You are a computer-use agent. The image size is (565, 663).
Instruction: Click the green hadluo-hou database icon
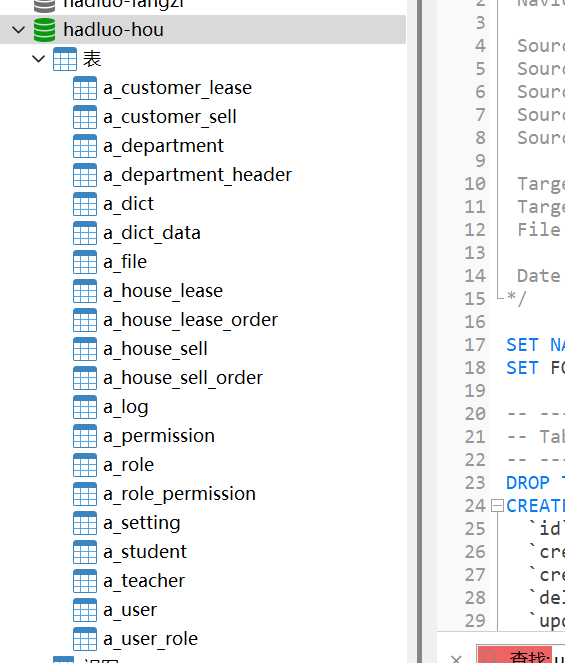[44, 30]
